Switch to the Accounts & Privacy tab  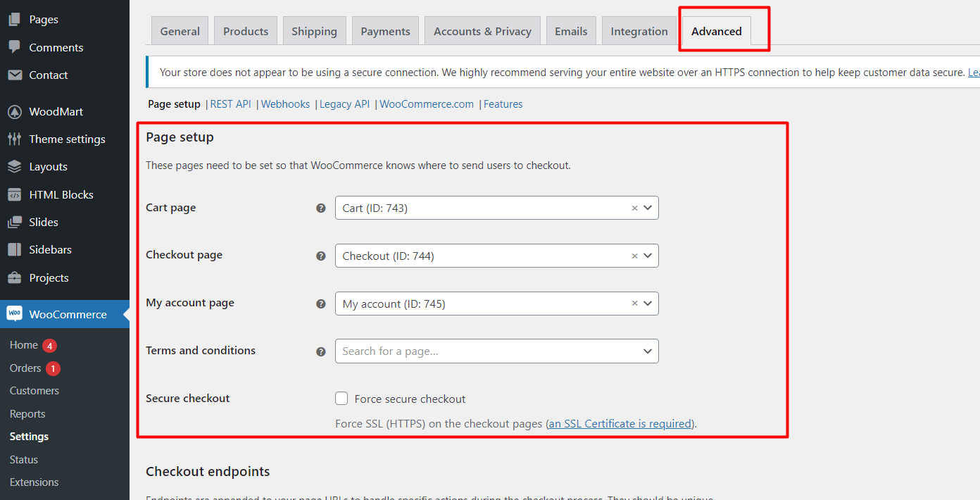tap(482, 31)
